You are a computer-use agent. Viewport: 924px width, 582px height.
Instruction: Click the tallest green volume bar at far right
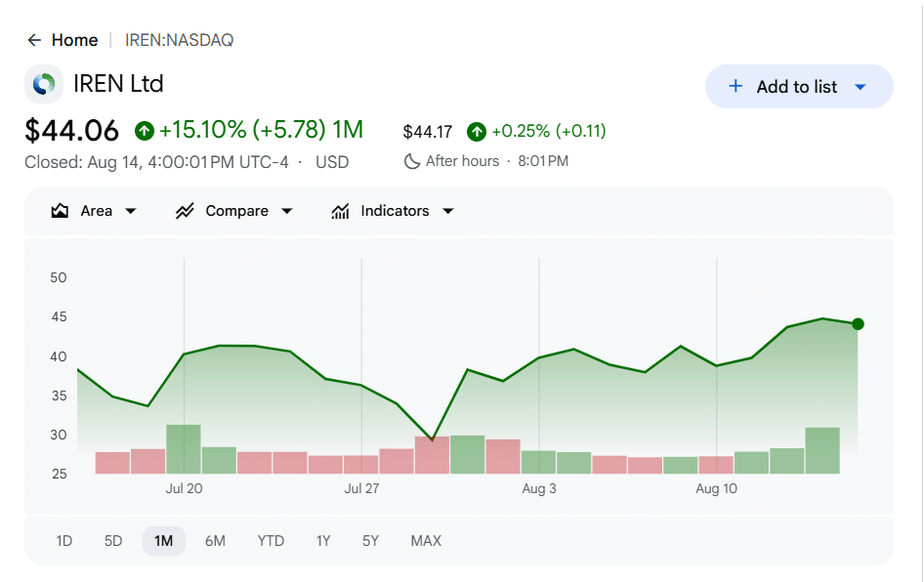(x=822, y=450)
